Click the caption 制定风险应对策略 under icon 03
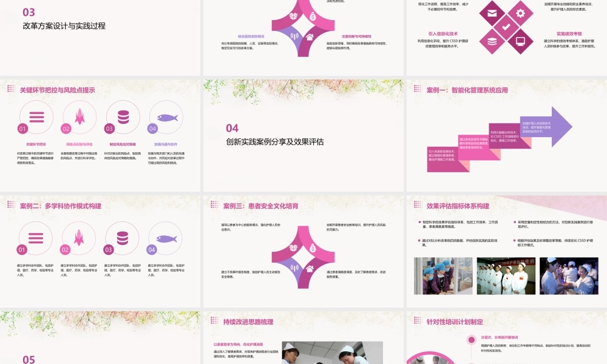Image resolution: width=607 pixels, height=364 pixels. (123, 144)
